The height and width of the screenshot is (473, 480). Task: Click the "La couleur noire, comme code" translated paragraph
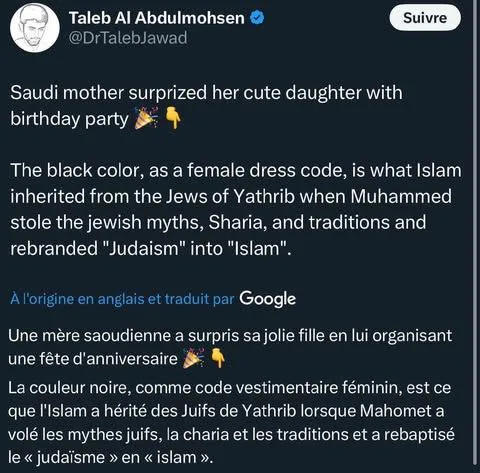(231, 422)
